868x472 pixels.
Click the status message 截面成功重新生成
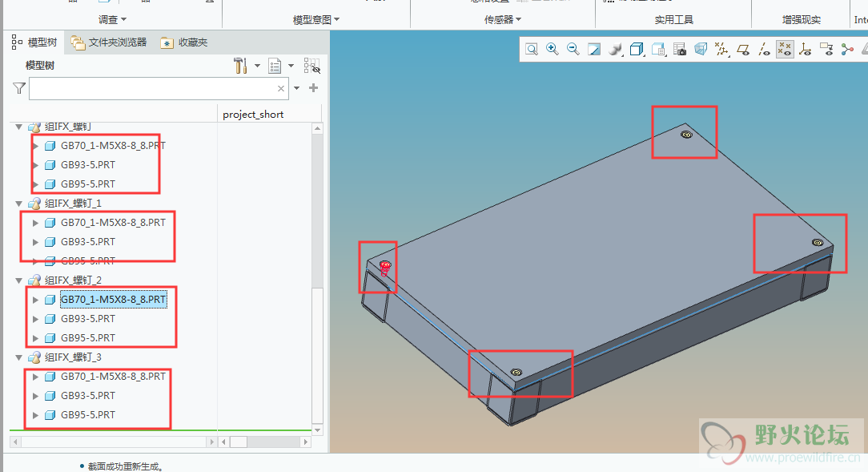125,466
